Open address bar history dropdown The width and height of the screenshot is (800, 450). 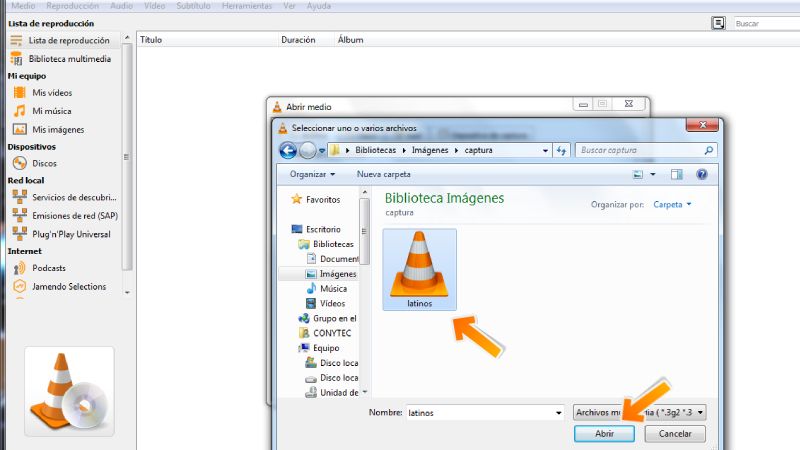[545, 151]
